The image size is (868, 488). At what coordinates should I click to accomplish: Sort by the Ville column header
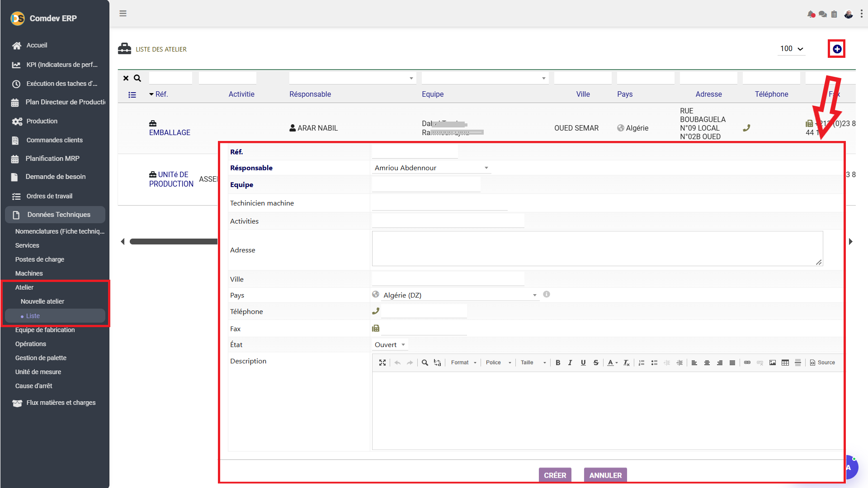pyautogui.click(x=583, y=94)
